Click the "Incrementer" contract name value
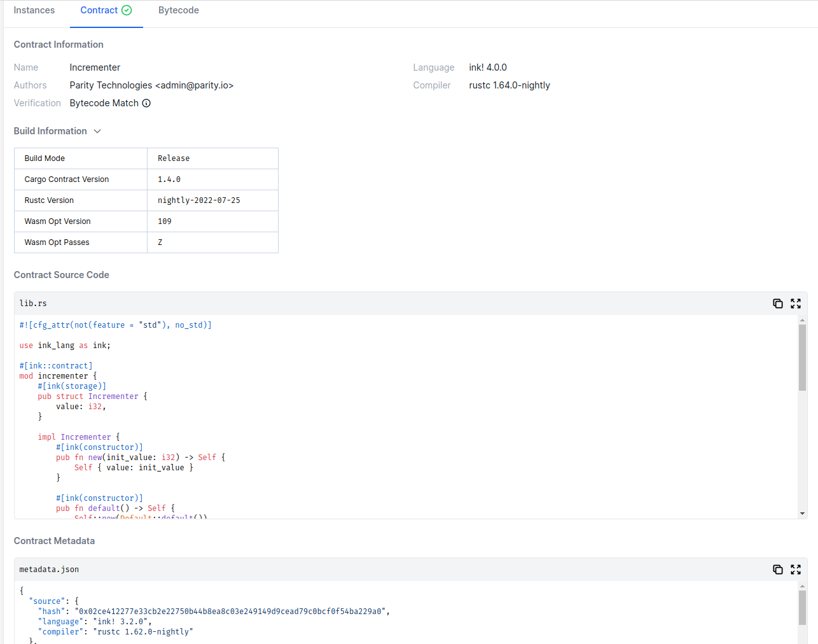818x644 pixels. (x=95, y=67)
